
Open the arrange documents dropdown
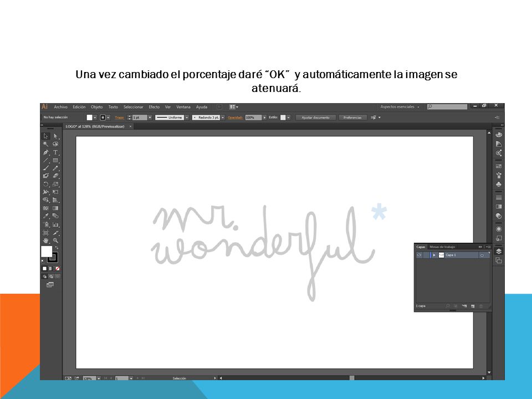coord(234,107)
